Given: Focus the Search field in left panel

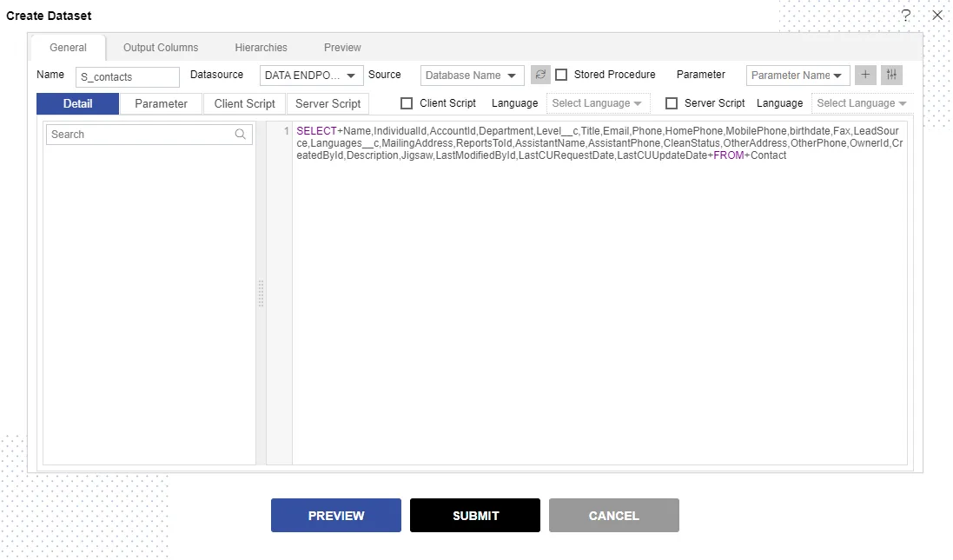Looking at the screenshot, I should click(x=149, y=135).
